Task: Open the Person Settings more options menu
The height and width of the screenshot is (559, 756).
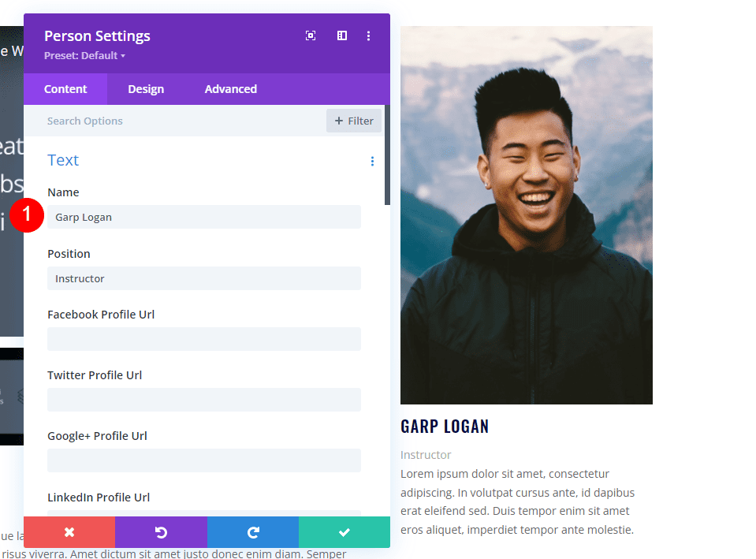Action: tap(368, 35)
